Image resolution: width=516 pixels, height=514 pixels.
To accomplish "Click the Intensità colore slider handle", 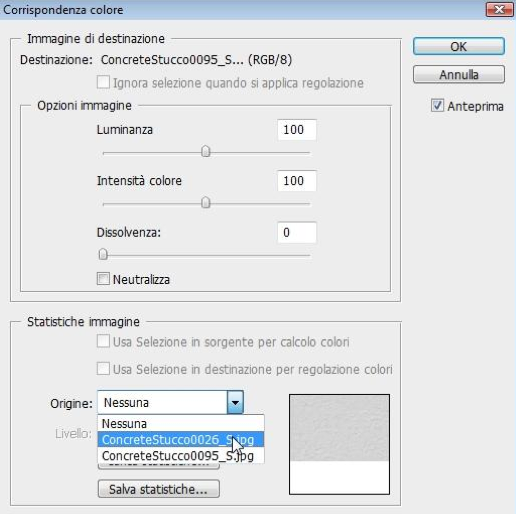I will [206, 202].
